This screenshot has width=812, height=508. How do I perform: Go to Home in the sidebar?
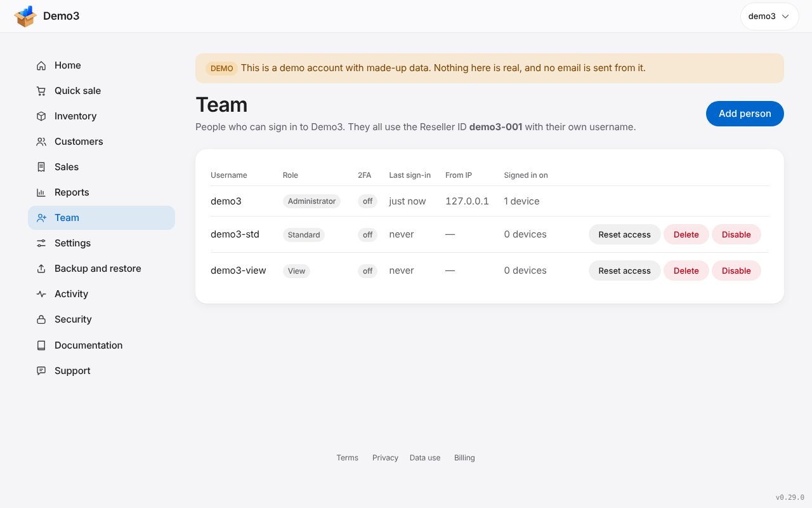click(101, 65)
